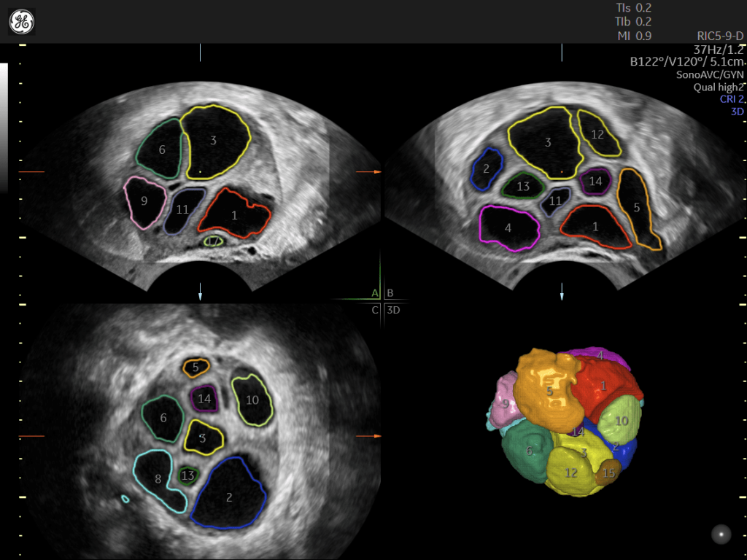
Task: Select cyan follicle 8 in bottom-left plane
Action: 157,480
